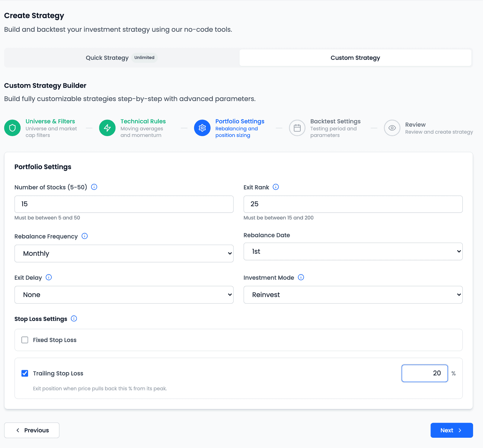Open Exit Delay info icon
This screenshot has width=483, height=448.
(x=49, y=278)
